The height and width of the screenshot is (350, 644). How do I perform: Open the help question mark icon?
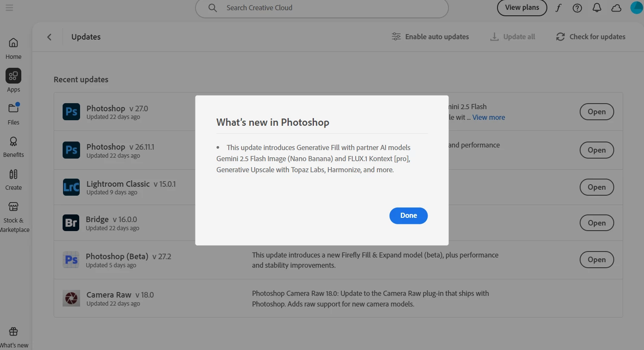click(x=577, y=8)
